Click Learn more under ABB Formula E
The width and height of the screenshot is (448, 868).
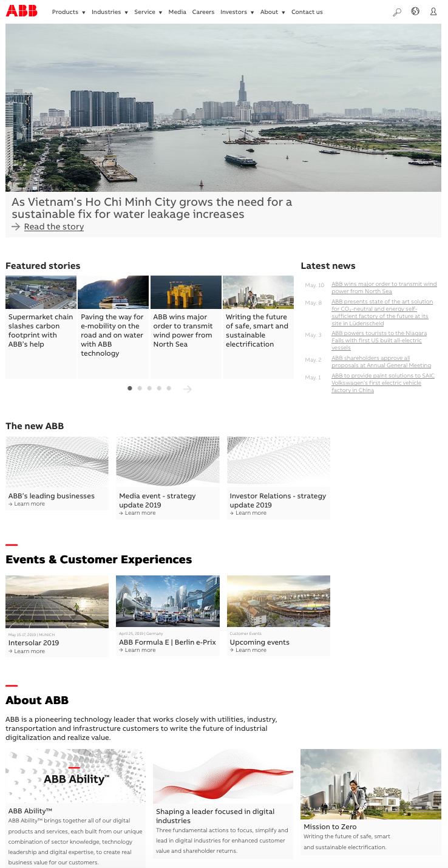pyautogui.click(x=137, y=650)
